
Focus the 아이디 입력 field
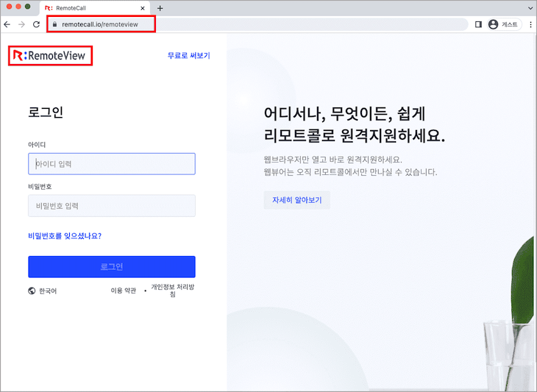coord(112,164)
